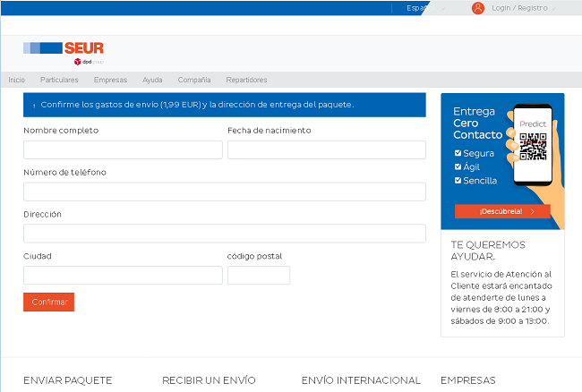582x392 pixels.
Task: Toggle the Sencilla checkbox
Action: click(x=458, y=180)
